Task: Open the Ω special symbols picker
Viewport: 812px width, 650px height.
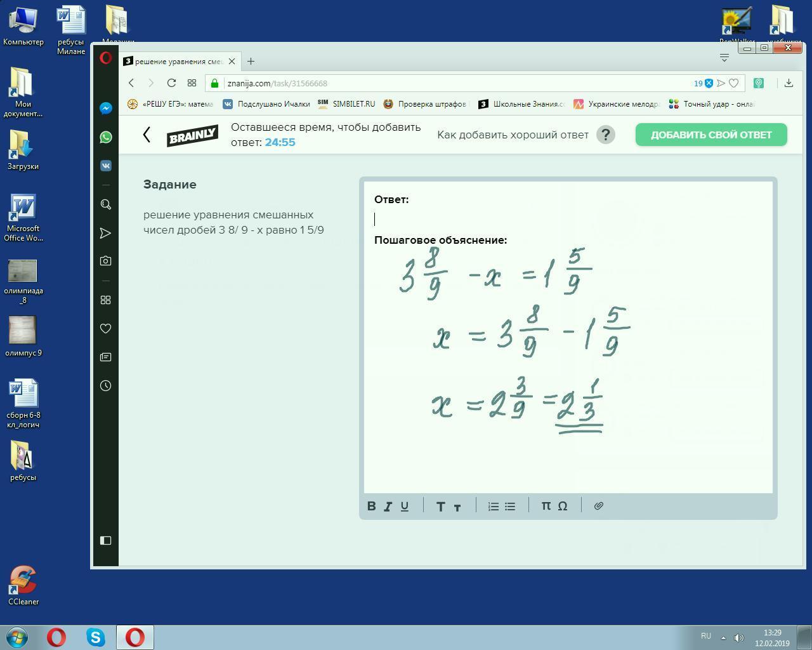Action: click(563, 506)
